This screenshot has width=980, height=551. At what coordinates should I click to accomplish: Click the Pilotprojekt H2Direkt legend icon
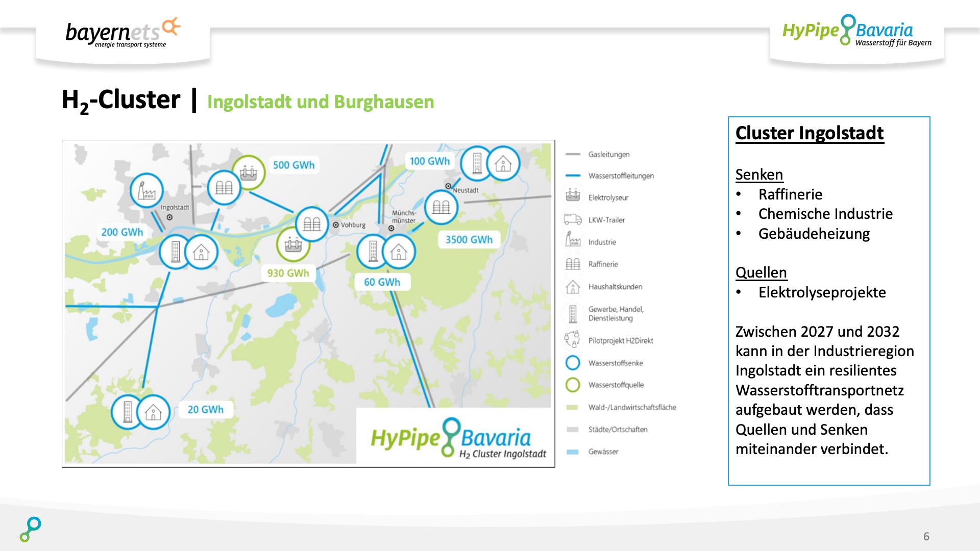point(572,339)
